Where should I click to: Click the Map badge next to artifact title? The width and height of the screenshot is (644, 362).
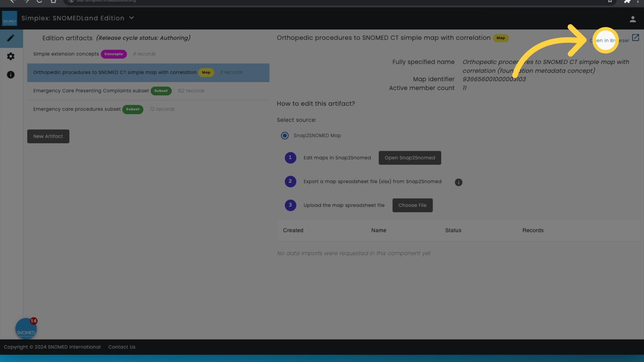501,38
